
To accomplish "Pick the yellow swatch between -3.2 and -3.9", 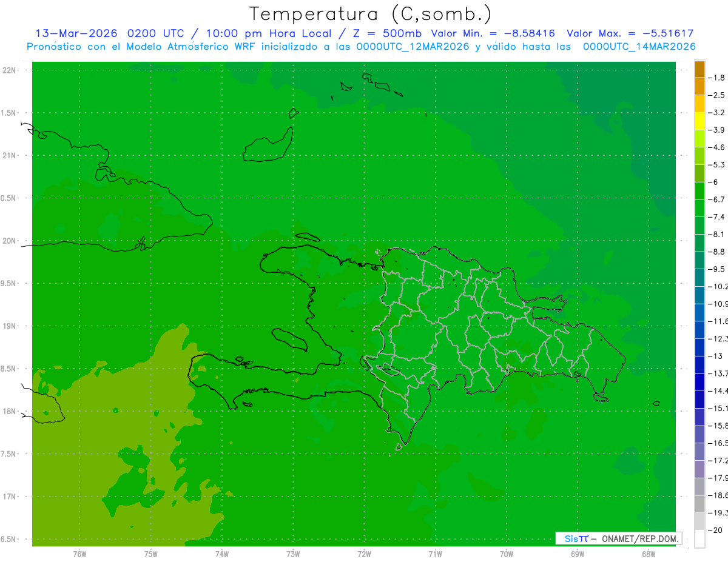I will pos(699,121).
